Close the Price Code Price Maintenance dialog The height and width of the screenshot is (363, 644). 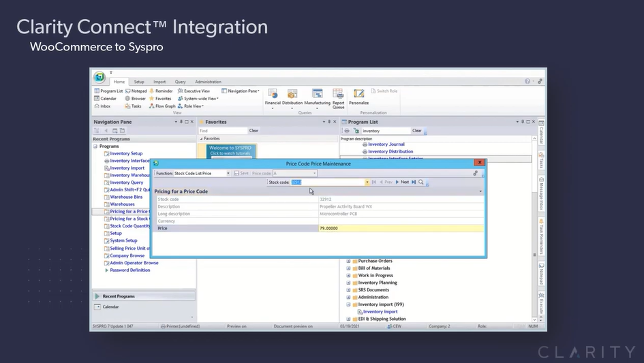click(x=479, y=163)
